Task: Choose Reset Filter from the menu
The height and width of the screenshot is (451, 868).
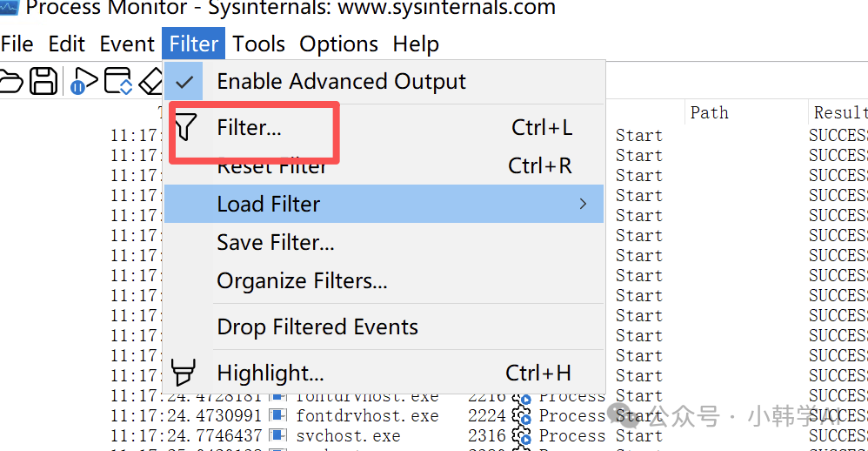Action: (271, 166)
